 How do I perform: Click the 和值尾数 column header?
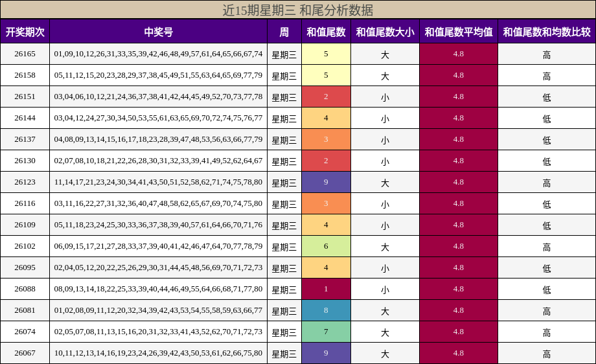click(x=326, y=32)
